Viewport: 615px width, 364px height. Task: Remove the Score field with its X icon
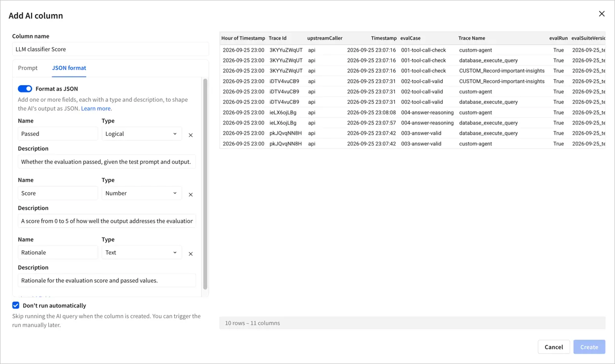(191, 194)
